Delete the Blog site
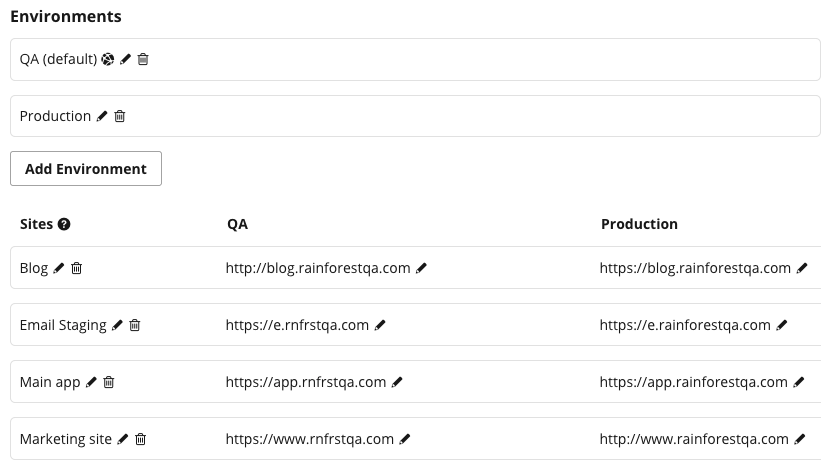Image resolution: width=834 pixels, height=471 pixels. click(77, 268)
